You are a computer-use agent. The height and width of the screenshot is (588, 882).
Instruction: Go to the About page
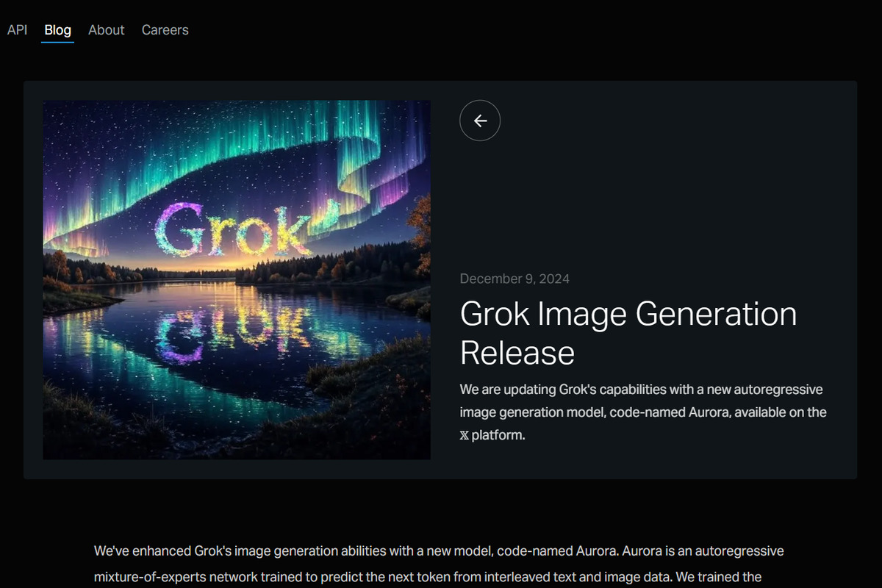tap(106, 30)
